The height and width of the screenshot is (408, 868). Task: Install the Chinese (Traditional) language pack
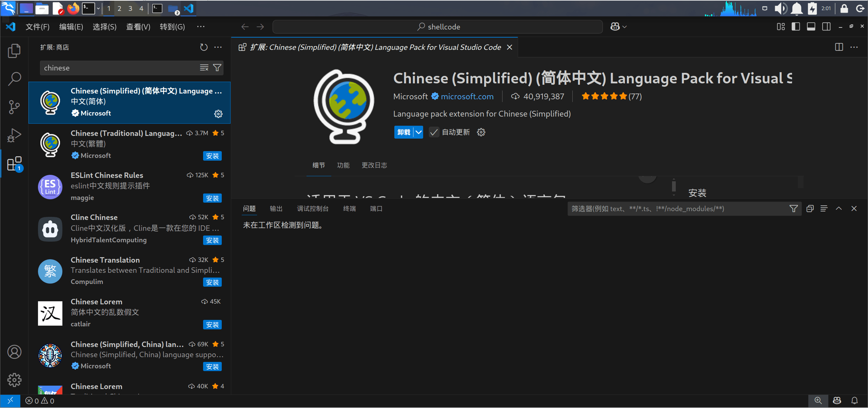(x=212, y=156)
